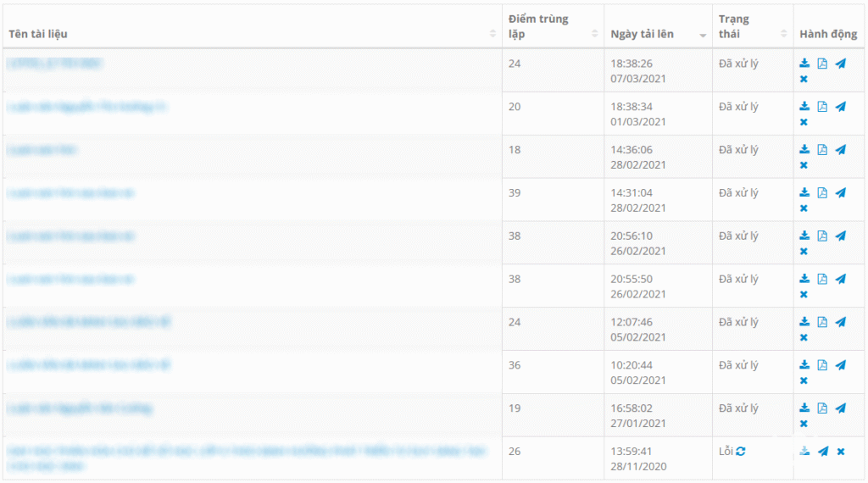
Task: Download the document uploaded at 20:56:10
Action: click(x=804, y=236)
